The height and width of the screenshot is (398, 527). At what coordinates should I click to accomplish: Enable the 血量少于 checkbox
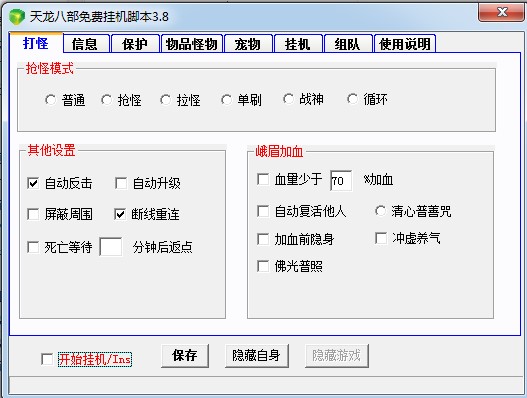coord(263,179)
